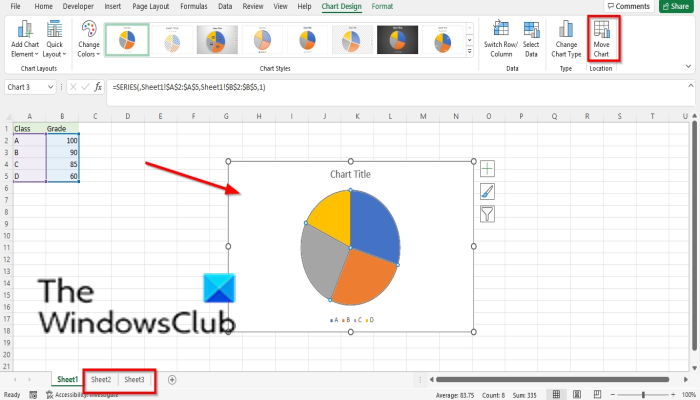The width and height of the screenshot is (700, 400).
Task: Click the select-all corner of the grid
Action: 8,117
